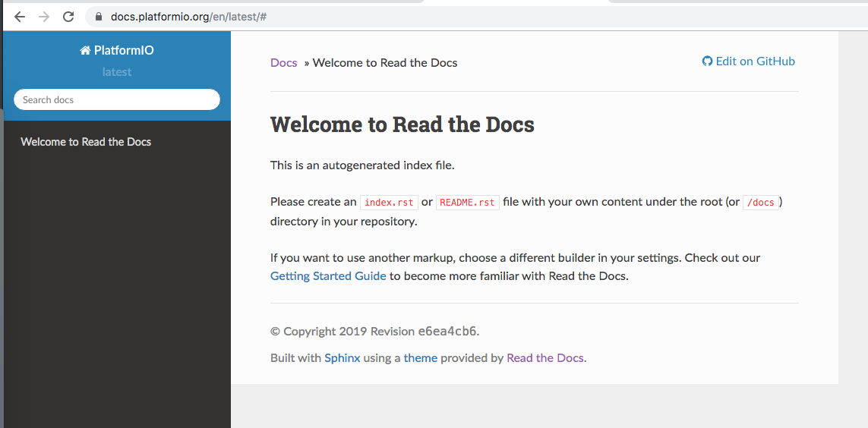868x428 pixels.
Task: Click the Docs breadcrumb link
Action: [x=283, y=62]
